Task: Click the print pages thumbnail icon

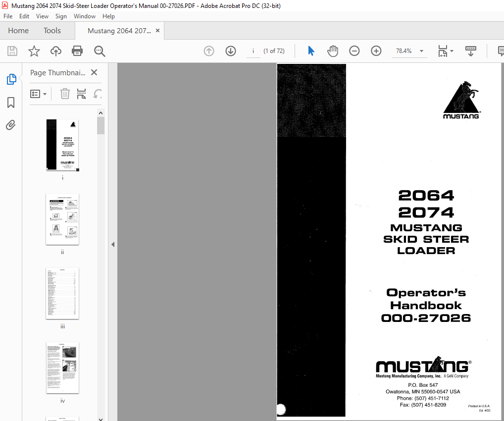Action: [x=81, y=94]
